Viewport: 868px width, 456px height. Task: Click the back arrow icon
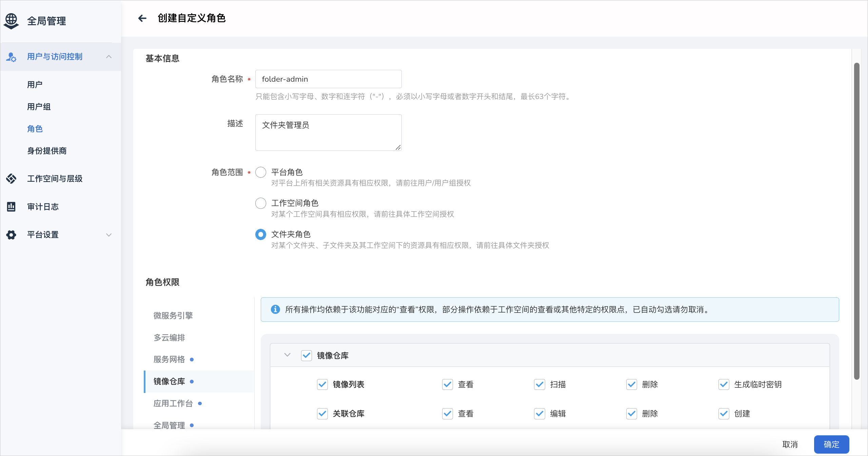click(142, 18)
